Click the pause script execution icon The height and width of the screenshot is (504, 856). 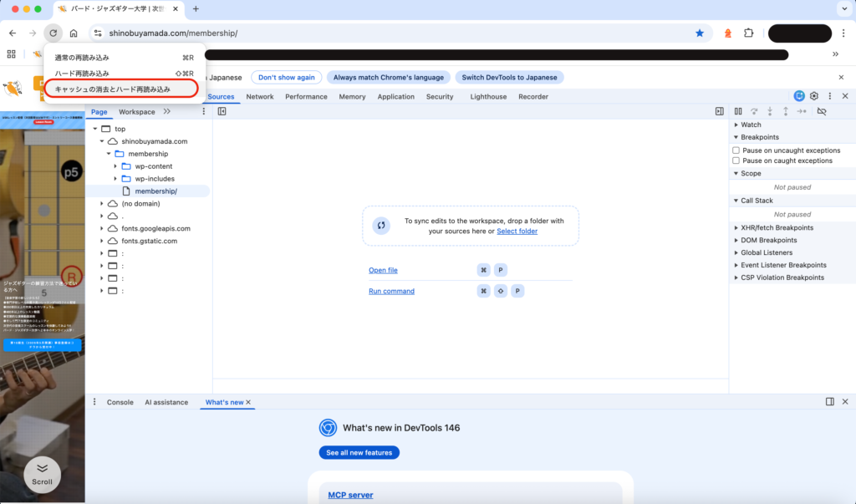tap(738, 111)
